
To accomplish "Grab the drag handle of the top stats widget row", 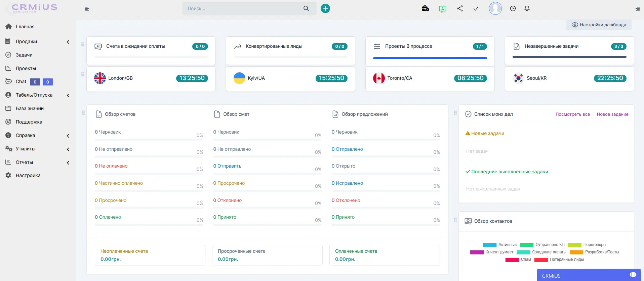I will pos(83,44).
